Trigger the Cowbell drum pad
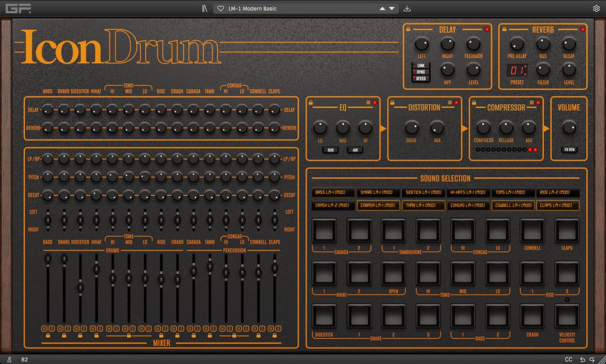606x364 pixels. (x=532, y=231)
